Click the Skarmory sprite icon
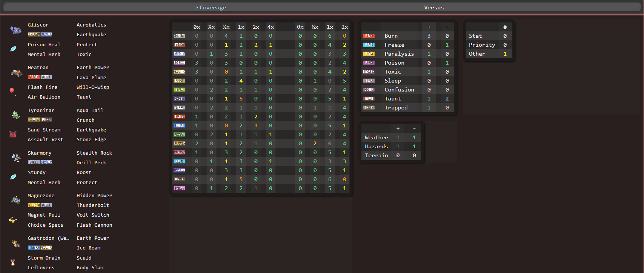This screenshot has height=273, width=644. [16, 158]
